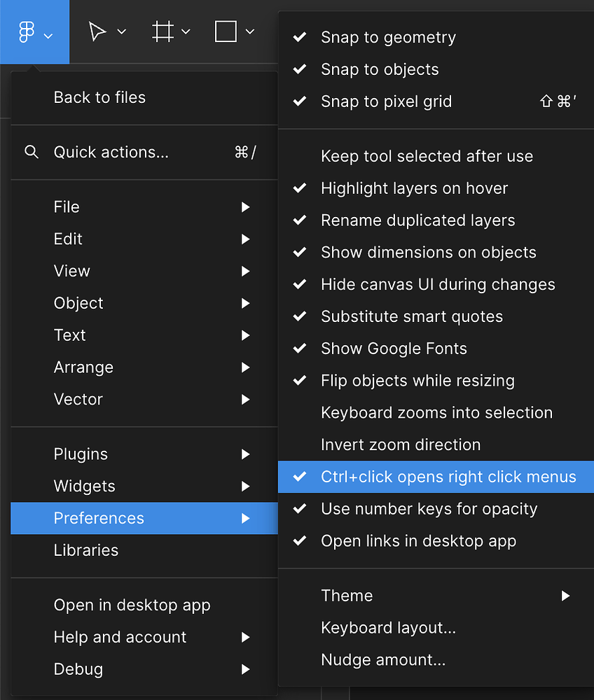
Task: Open the Frame tool dropdown chevron
Action: pyautogui.click(x=186, y=32)
